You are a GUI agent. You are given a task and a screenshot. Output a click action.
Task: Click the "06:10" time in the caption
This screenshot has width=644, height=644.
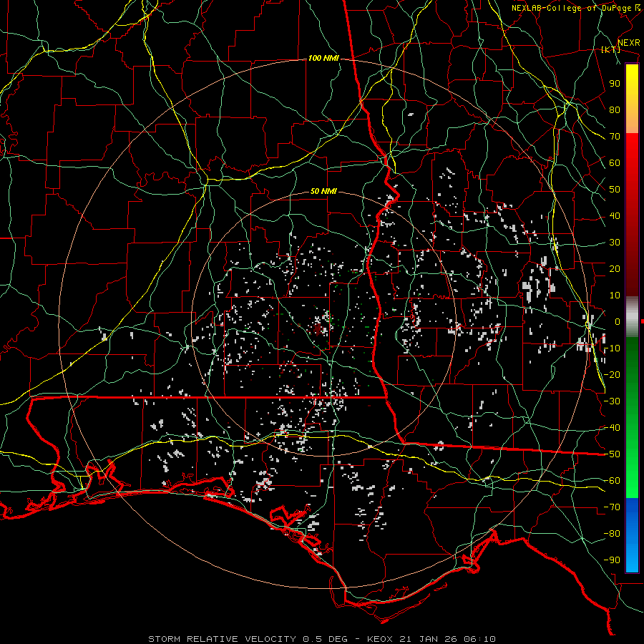pyautogui.click(x=479, y=639)
